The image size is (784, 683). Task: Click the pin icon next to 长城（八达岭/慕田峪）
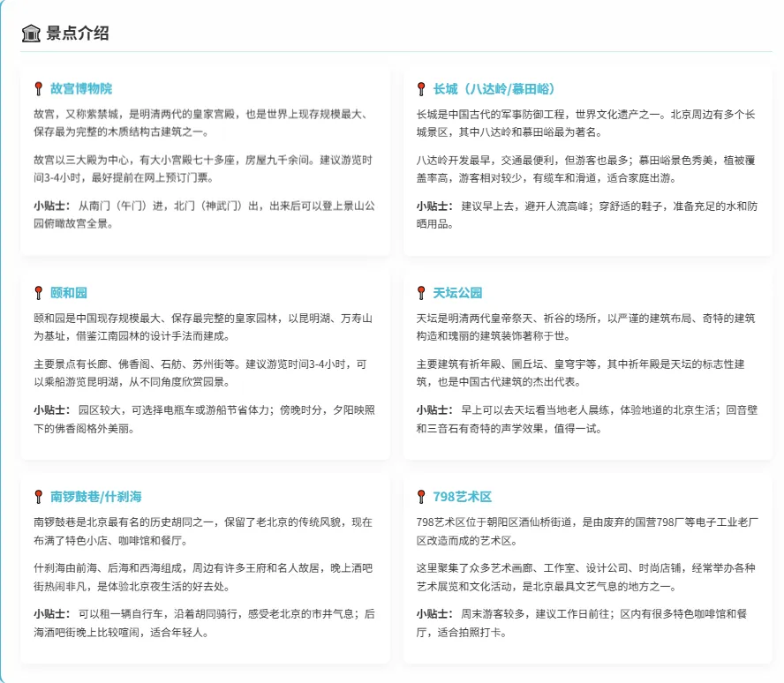point(421,89)
